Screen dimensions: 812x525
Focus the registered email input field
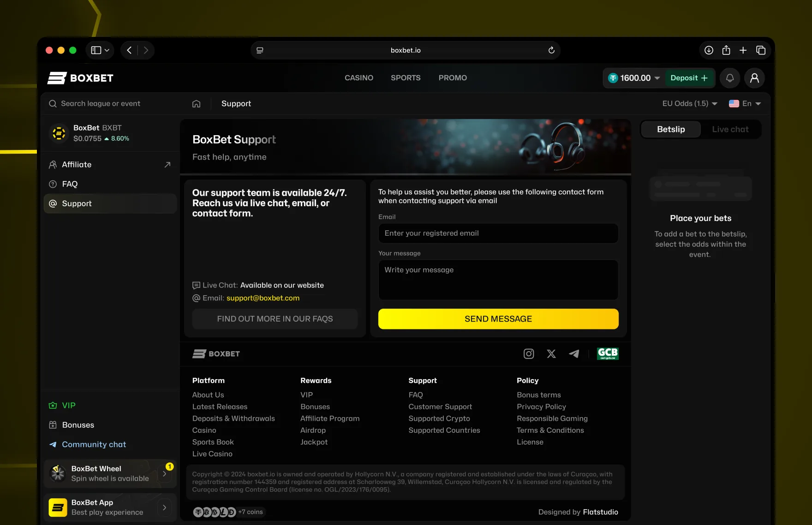click(x=498, y=233)
